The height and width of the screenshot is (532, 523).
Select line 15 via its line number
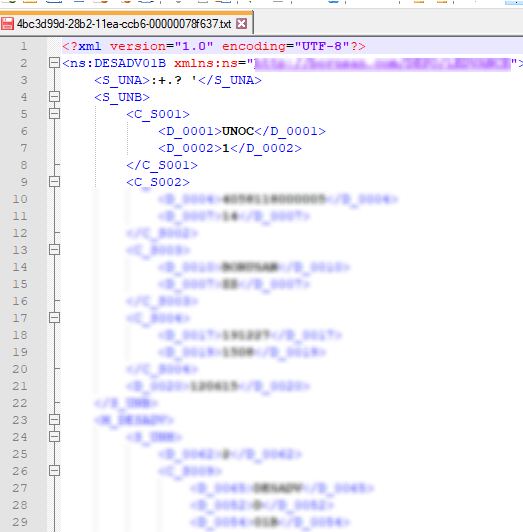pyautogui.click(x=20, y=284)
